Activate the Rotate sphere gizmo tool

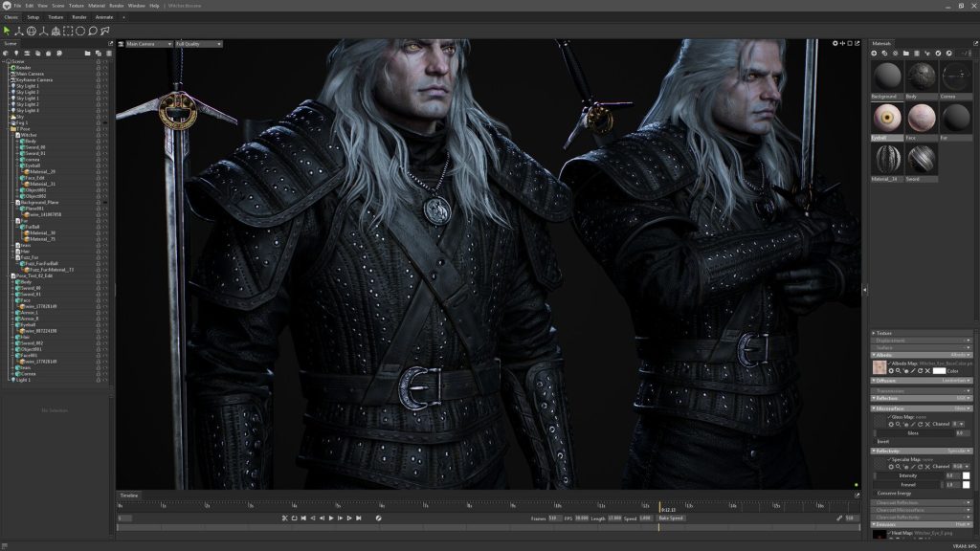coord(32,31)
